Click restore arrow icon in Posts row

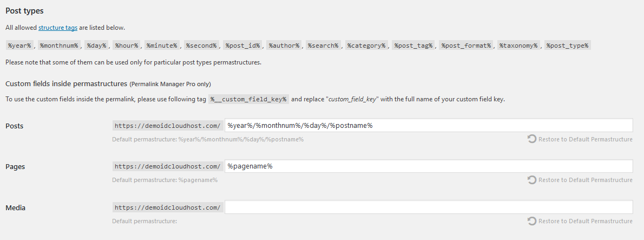[x=532, y=139]
